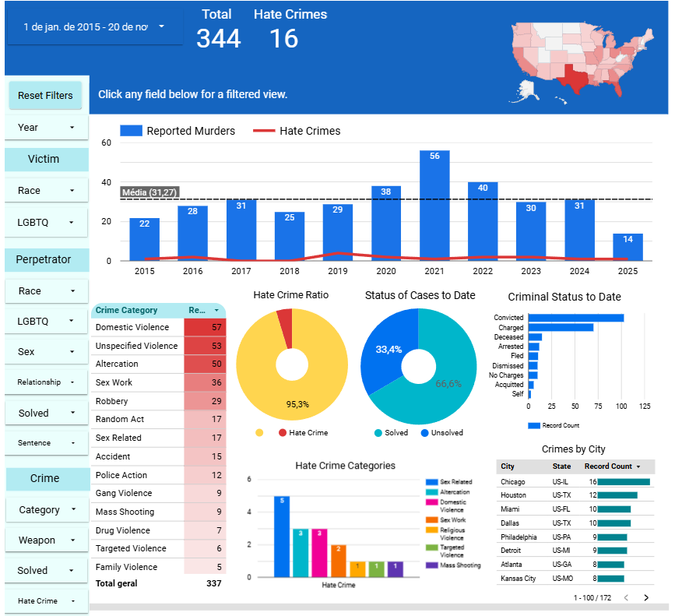Open the Sentence filter dropdown

tap(46, 442)
